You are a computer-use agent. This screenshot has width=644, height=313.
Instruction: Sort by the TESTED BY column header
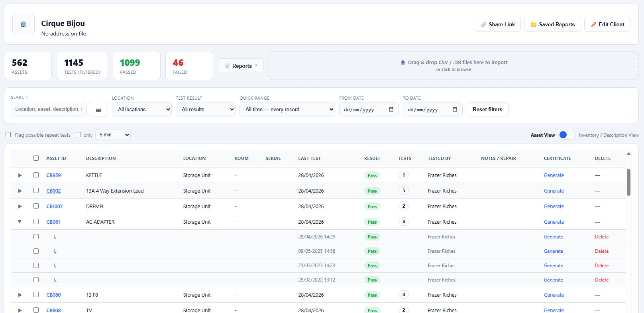click(x=439, y=158)
